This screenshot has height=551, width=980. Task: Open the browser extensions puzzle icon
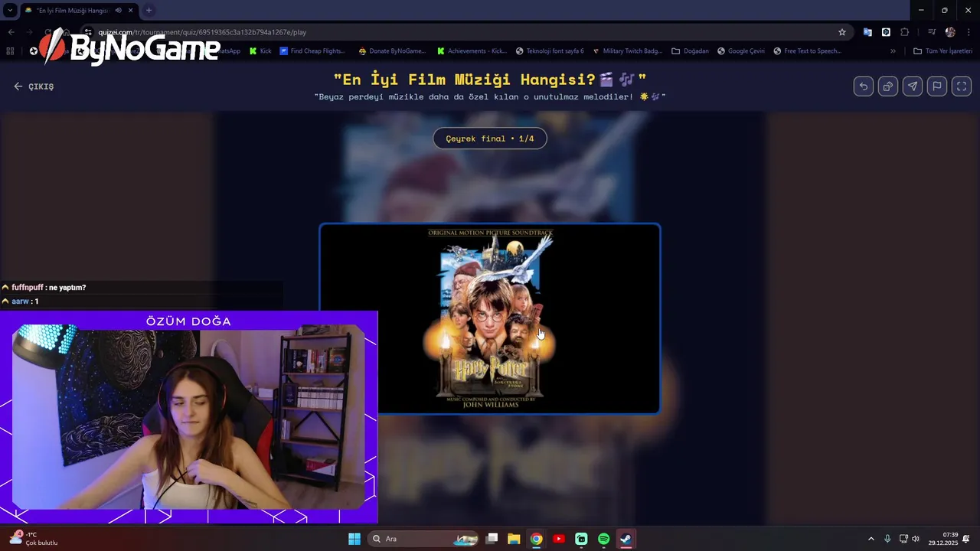point(905,32)
